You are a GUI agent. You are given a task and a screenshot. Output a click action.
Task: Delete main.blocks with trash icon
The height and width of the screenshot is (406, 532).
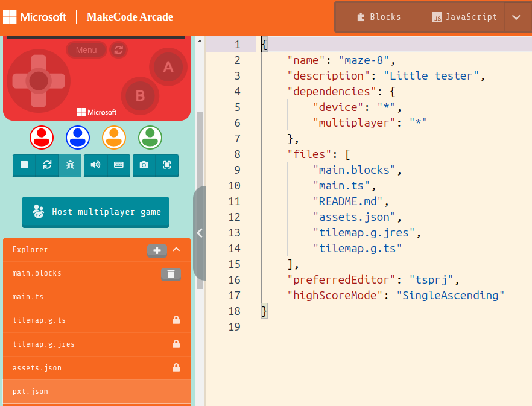pos(171,274)
